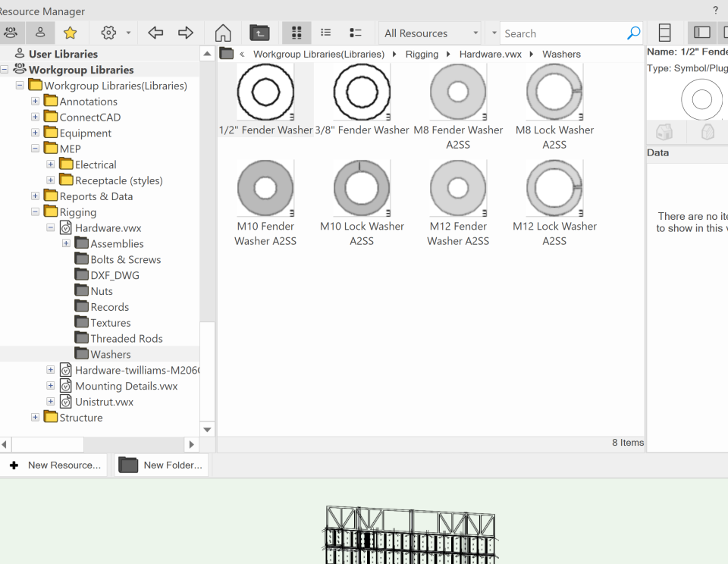
Task: Navigate back with the left arrow icon
Action: [157, 33]
